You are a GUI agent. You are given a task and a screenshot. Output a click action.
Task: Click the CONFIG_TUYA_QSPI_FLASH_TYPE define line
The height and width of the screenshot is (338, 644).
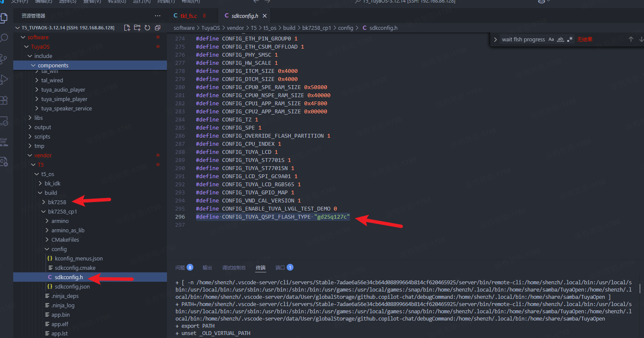coord(273,217)
